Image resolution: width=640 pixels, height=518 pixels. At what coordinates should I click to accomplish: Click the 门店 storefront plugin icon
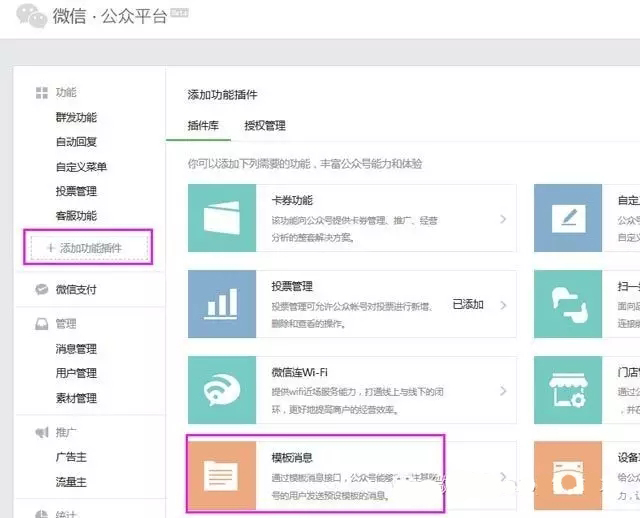click(568, 390)
